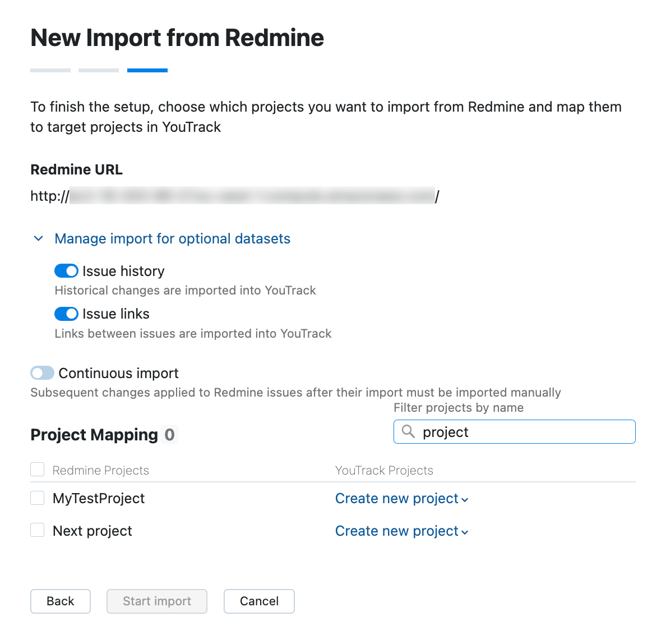Open Create new project dropdown for Next project
Image resolution: width=666 pixels, height=644 pixels.
401,531
